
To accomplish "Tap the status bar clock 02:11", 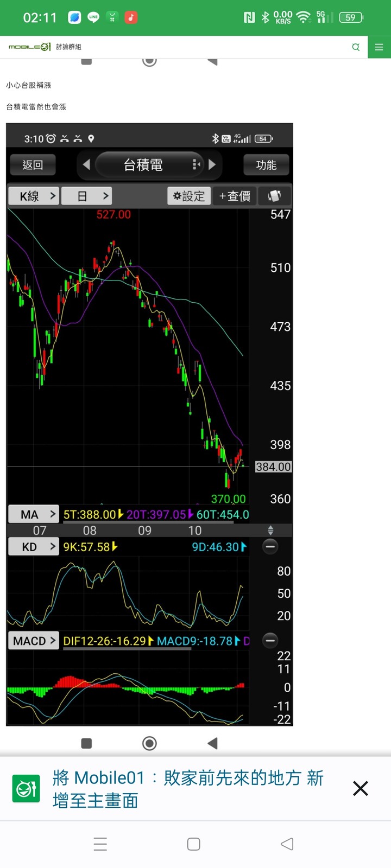I will [40, 18].
